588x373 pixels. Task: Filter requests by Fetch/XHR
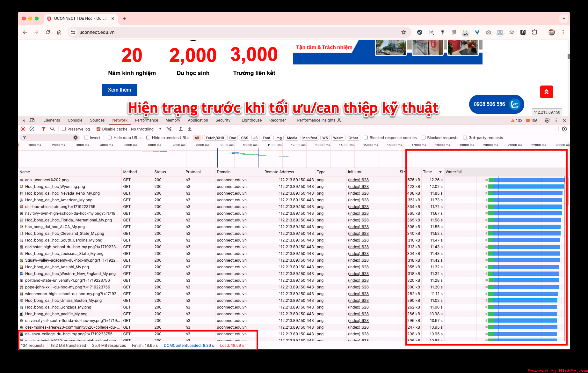click(x=215, y=138)
